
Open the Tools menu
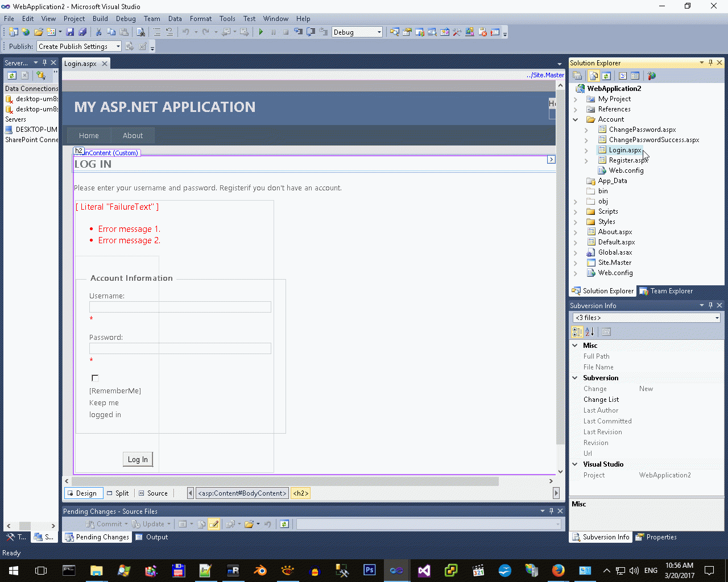tap(227, 19)
